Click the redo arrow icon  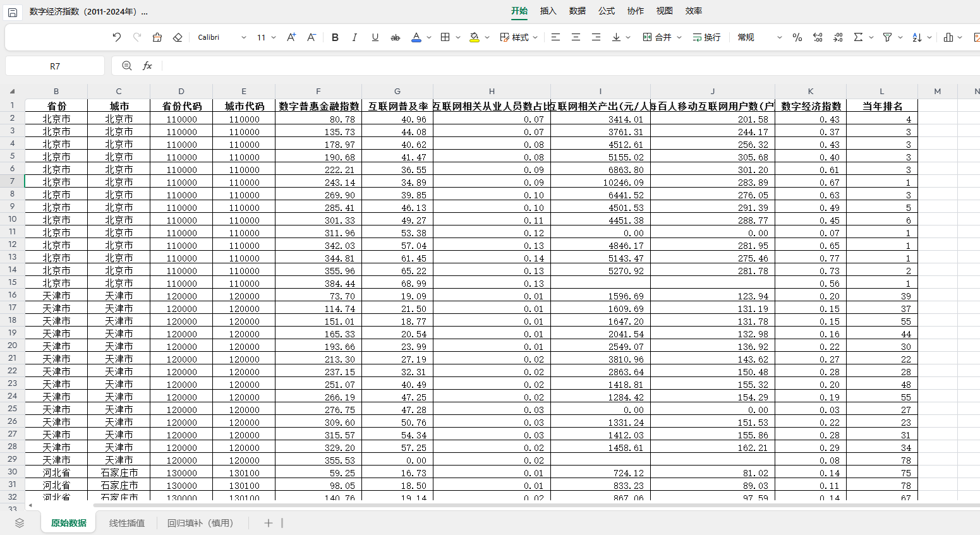137,37
